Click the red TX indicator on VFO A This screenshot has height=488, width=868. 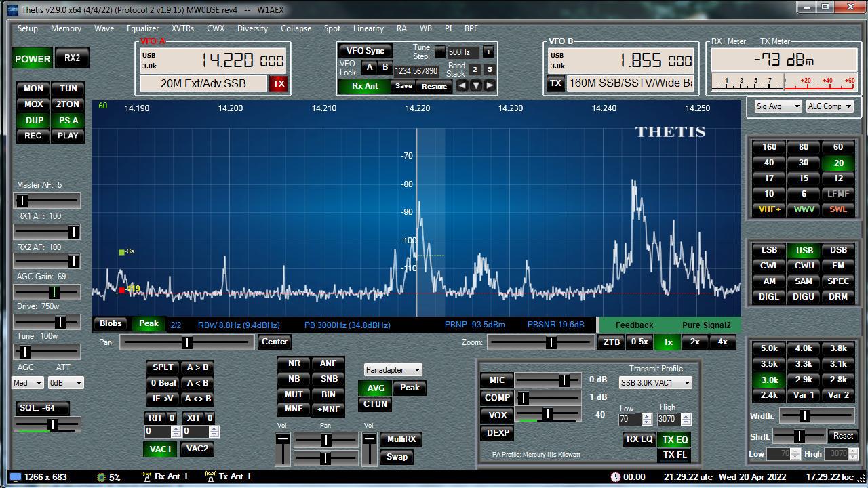[279, 83]
